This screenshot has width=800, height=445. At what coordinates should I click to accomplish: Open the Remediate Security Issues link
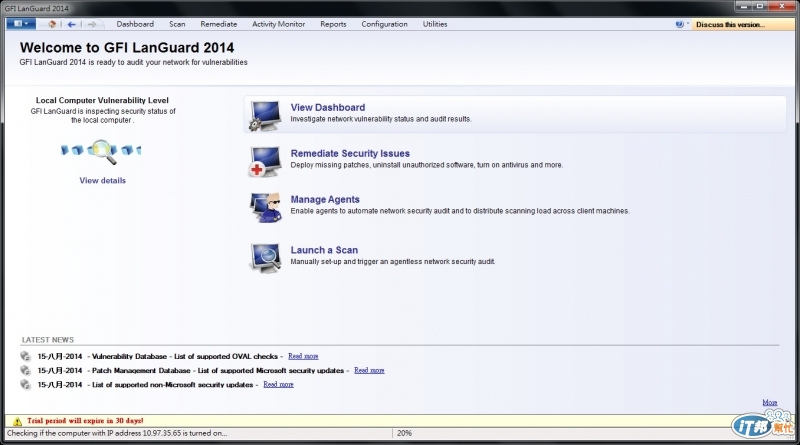click(x=350, y=154)
